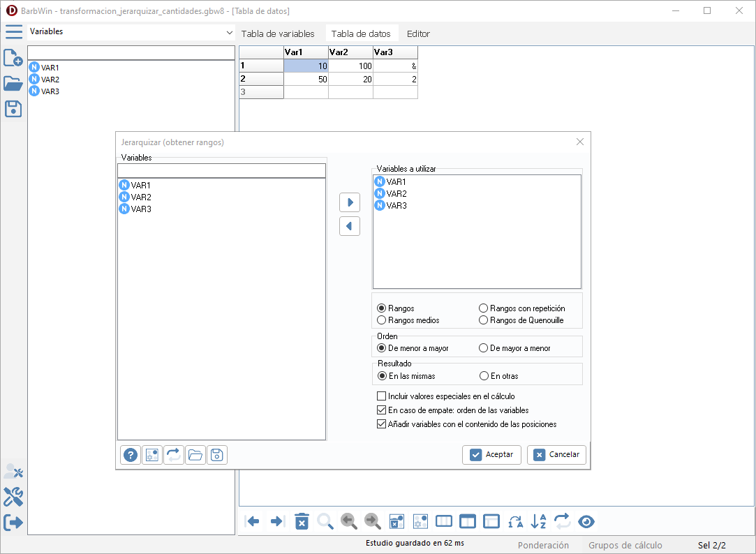This screenshot has height=554, width=756.
Task: Click the save floppy disk icon in dialog
Action: pyautogui.click(x=216, y=455)
